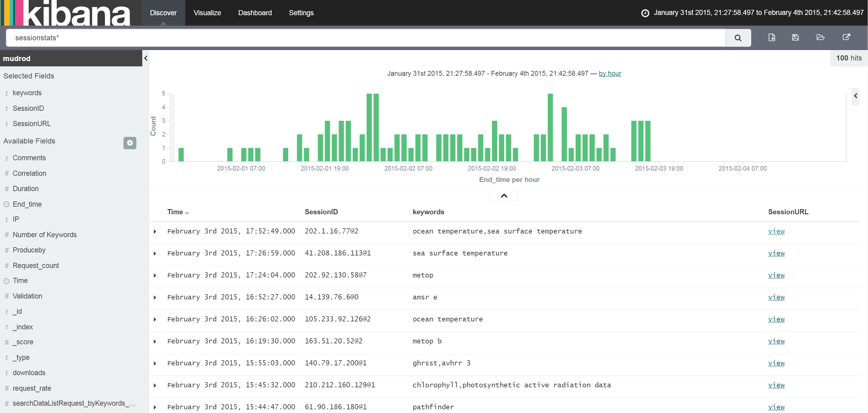Switch to the Visualize tab

207,13
